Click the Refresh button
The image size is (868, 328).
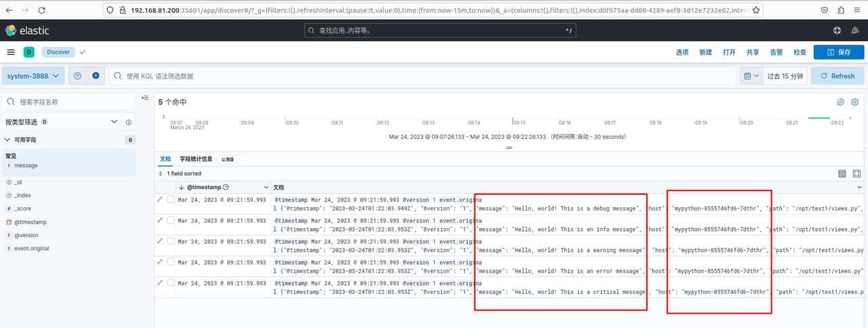[x=837, y=76]
